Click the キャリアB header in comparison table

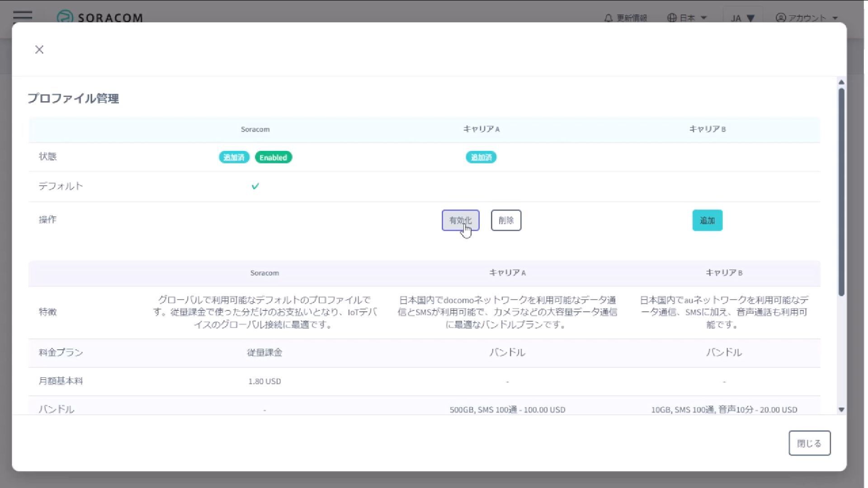click(x=724, y=273)
